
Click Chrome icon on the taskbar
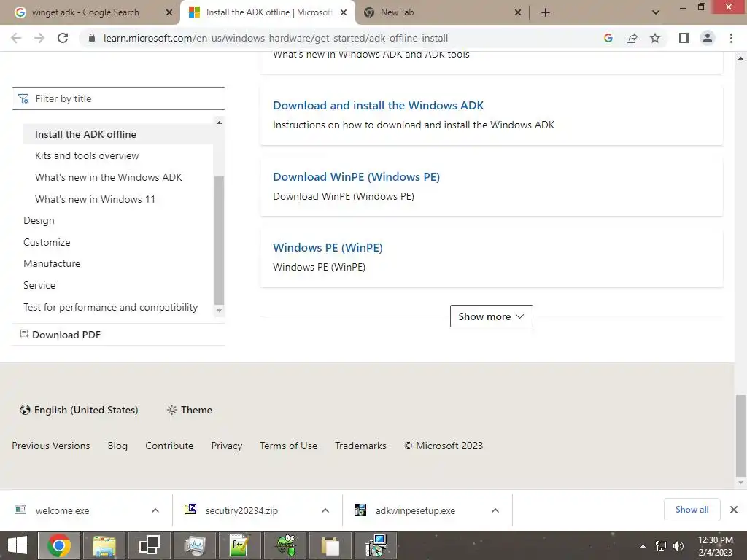coord(59,545)
